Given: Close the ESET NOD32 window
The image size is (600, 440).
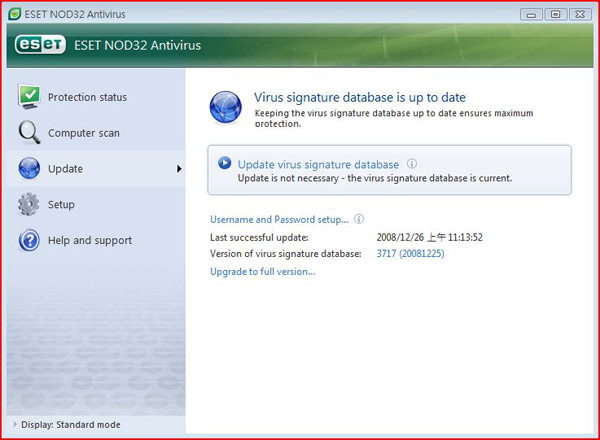Looking at the screenshot, I should [580, 15].
